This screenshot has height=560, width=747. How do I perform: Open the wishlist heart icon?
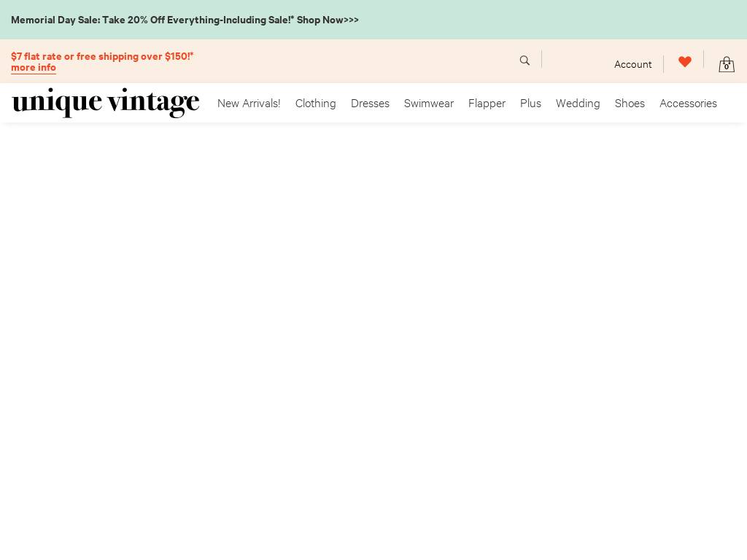point(684,62)
